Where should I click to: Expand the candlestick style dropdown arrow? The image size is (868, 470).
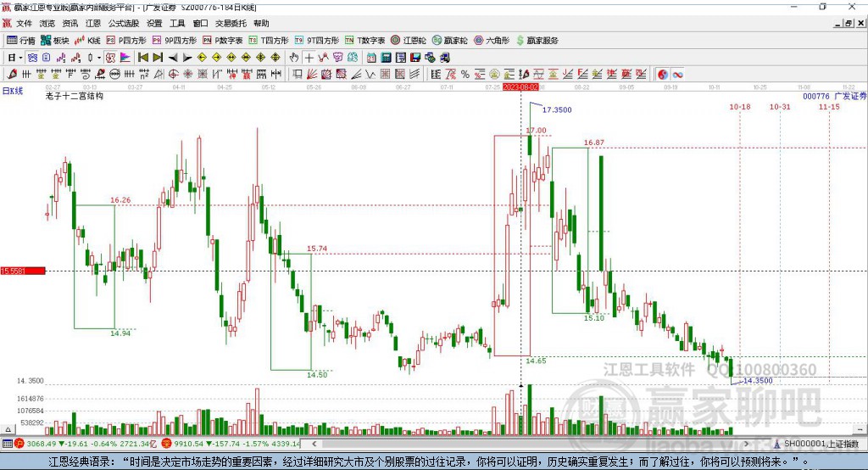point(99,58)
